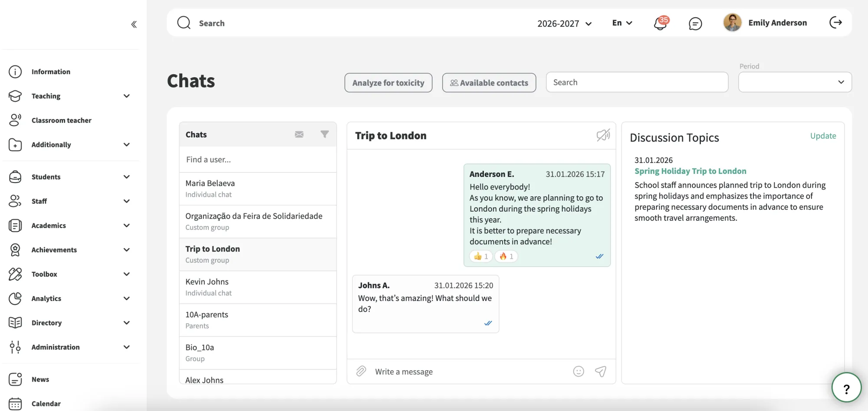The width and height of the screenshot is (868, 411).
Task: Click the thumbs-up reaction on Anderson's message
Action: pyautogui.click(x=481, y=256)
